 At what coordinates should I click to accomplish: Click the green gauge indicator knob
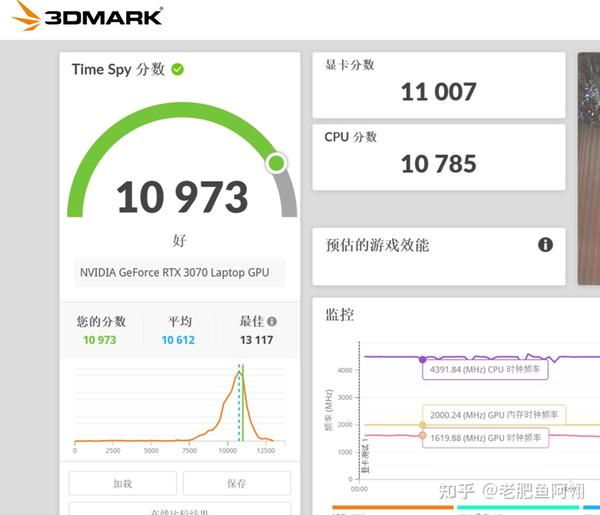[x=276, y=163]
